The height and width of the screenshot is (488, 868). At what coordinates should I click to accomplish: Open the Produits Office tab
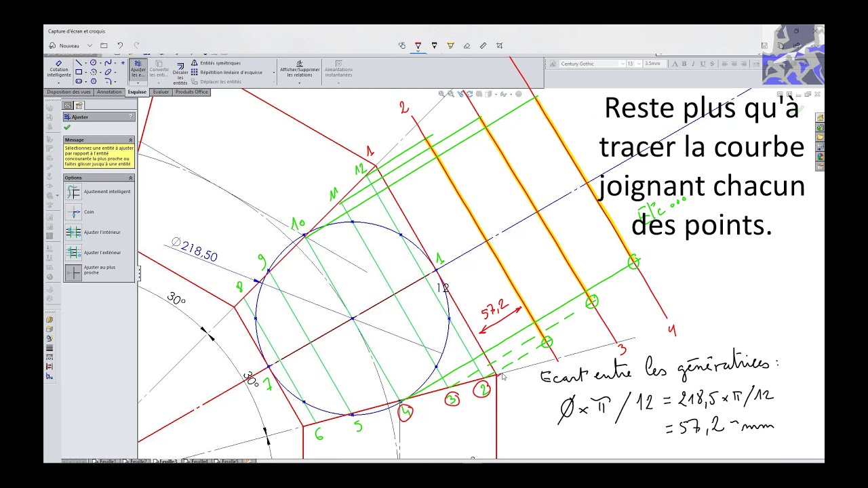pos(192,92)
